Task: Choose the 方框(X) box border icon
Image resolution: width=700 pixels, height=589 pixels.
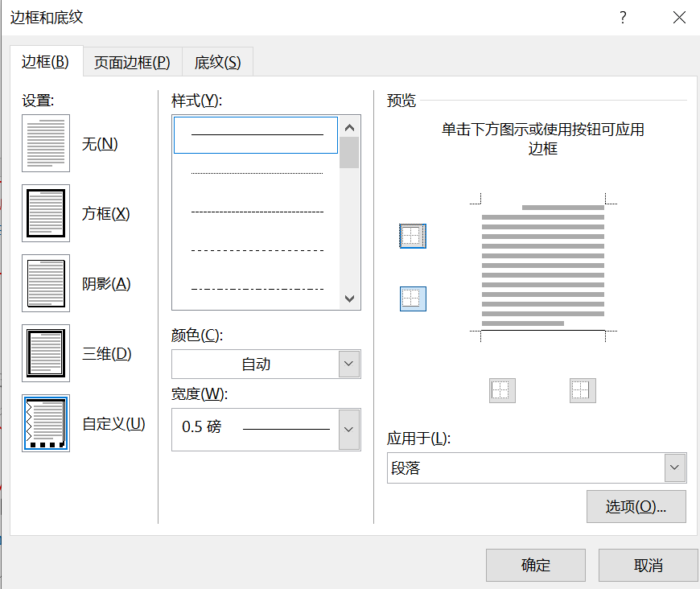Action: [x=46, y=213]
